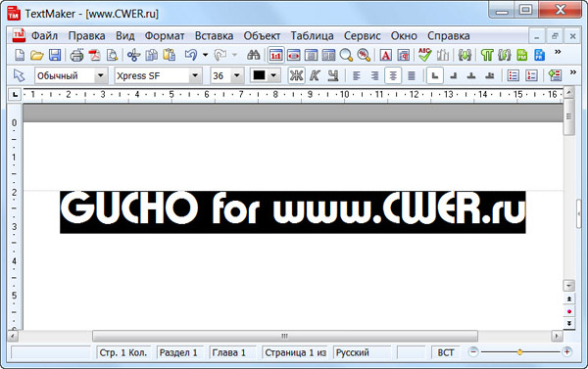Justify the paragraph

coord(412,75)
